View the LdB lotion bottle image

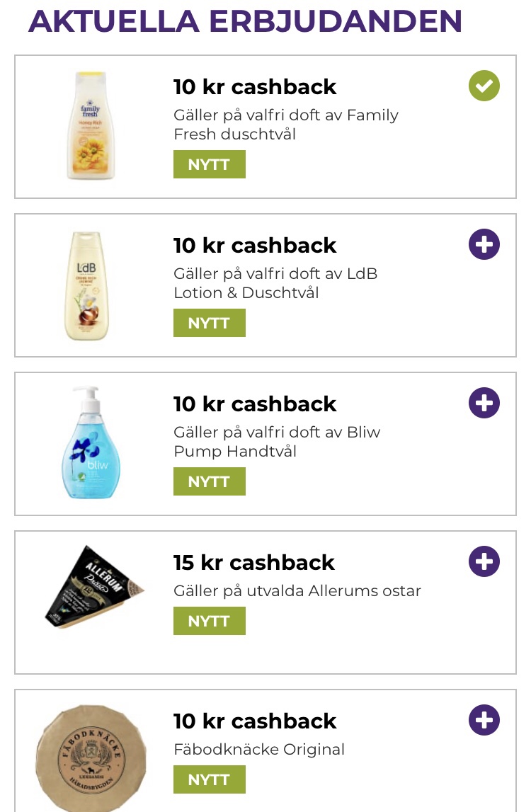[x=86, y=286]
